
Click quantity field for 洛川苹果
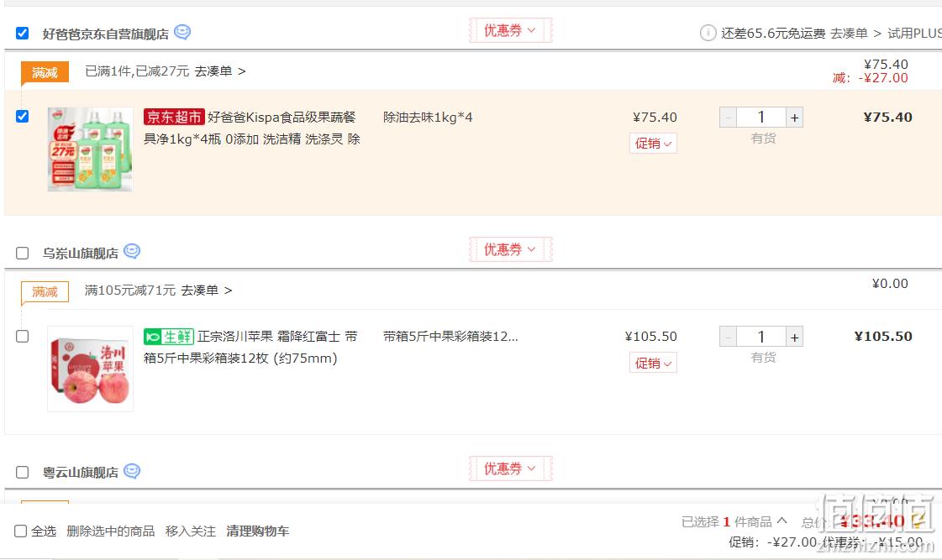761,338
